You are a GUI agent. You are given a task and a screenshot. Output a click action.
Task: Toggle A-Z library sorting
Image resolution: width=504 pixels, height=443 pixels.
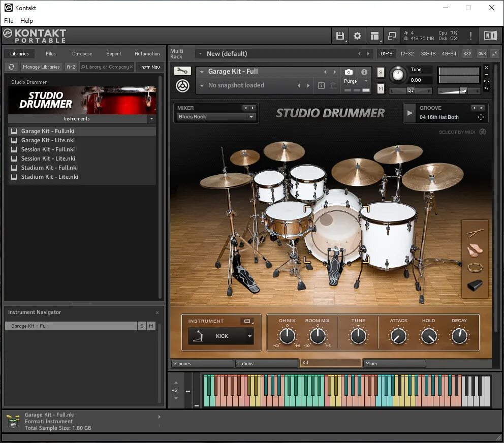[71, 67]
